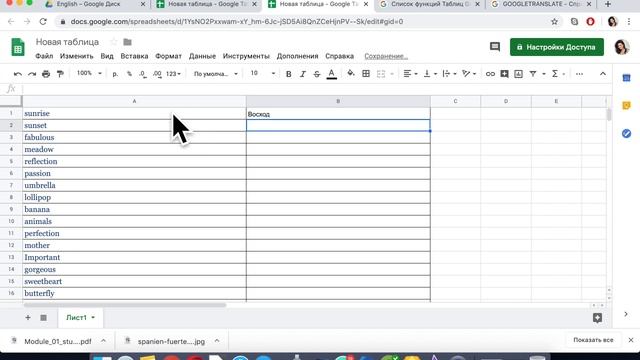Image resolution: width=640 pixels, height=360 pixels.
Task: Select the Paint format tool
Action: point(60,74)
